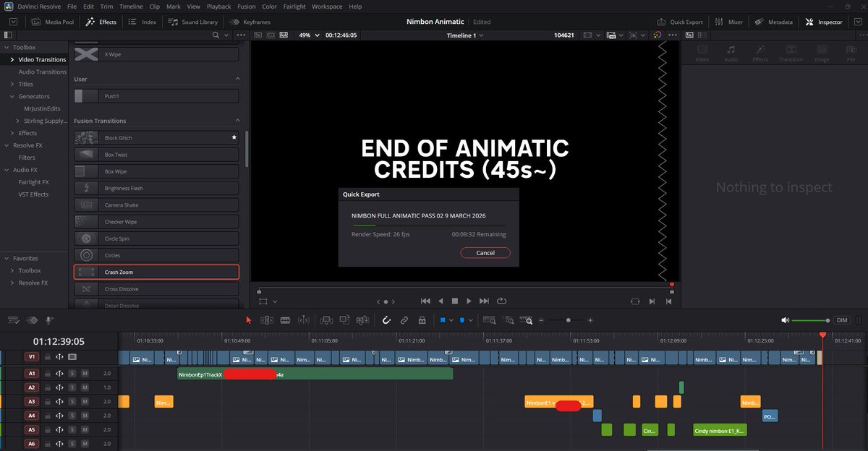Viewport: 868px width, 451px height.
Task: Open the Timeline menu
Action: tap(129, 7)
